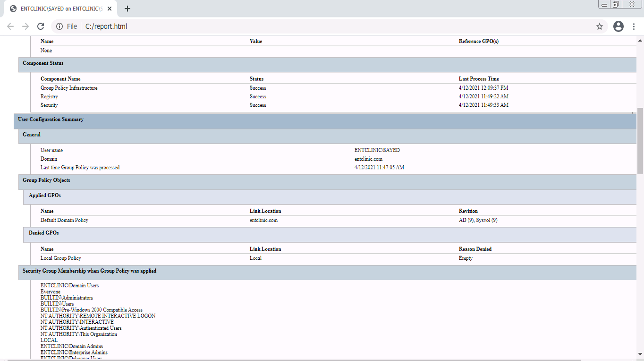Click BUILTIN\Pre-Windows 2000 Compatible Access entry
This screenshot has height=361, width=644.
[x=92, y=310]
